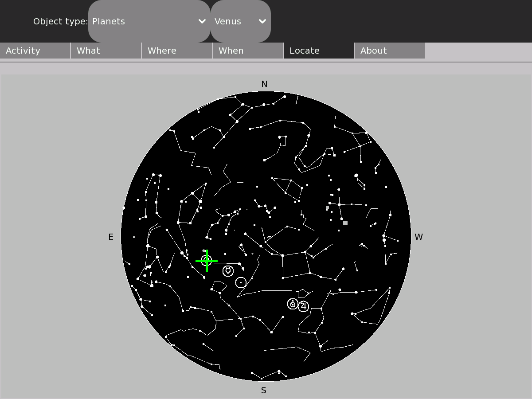
Task: Select the Uranus symbol beside Jupiter
Action: point(293,304)
